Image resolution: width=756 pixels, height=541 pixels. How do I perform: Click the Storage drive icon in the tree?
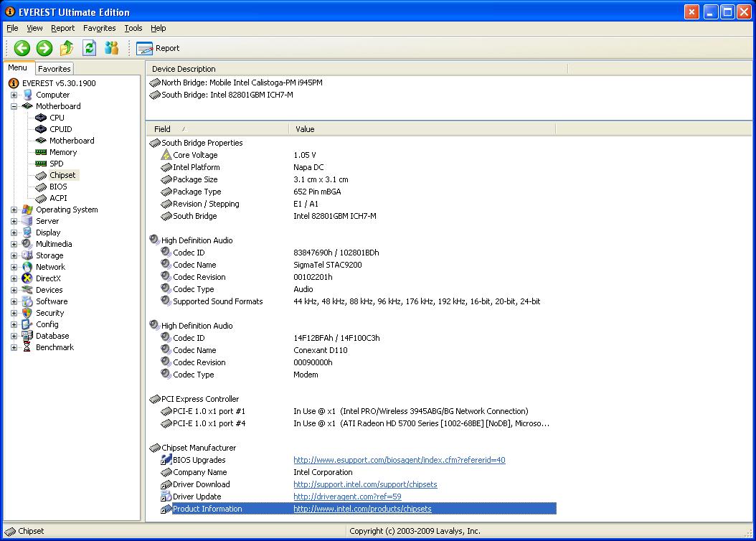coord(27,255)
